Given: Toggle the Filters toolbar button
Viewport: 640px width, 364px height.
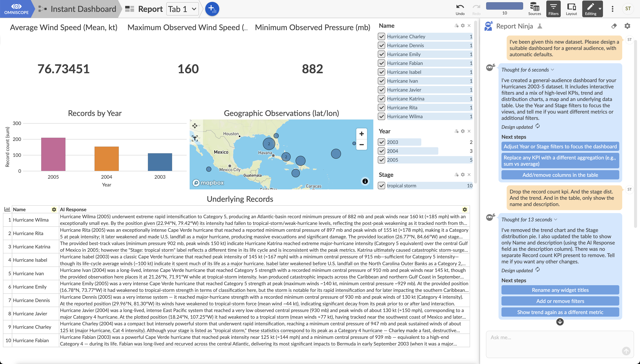Looking at the screenshot, I should (553, 9).
